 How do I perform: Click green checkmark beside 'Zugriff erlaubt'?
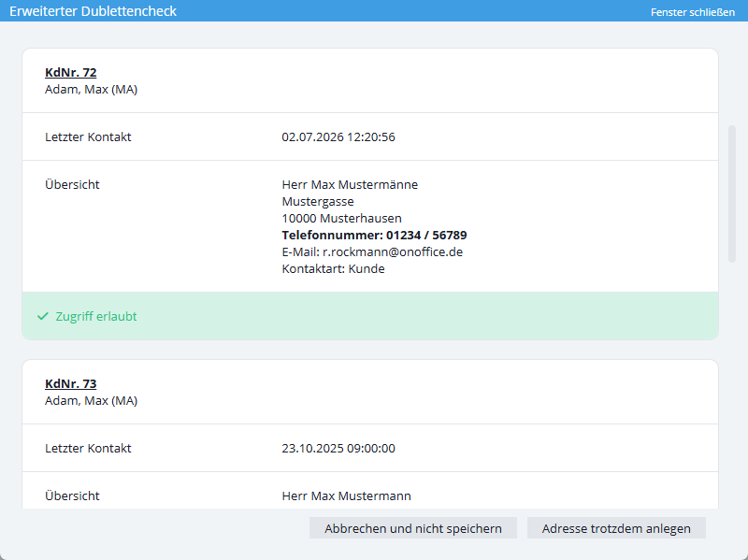coord(43,316)
